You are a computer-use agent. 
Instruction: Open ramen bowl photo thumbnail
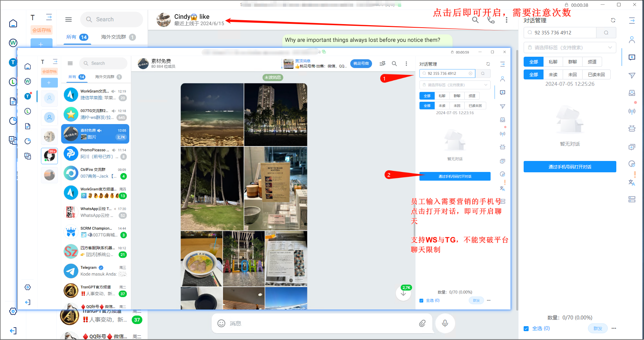(202, 259)
